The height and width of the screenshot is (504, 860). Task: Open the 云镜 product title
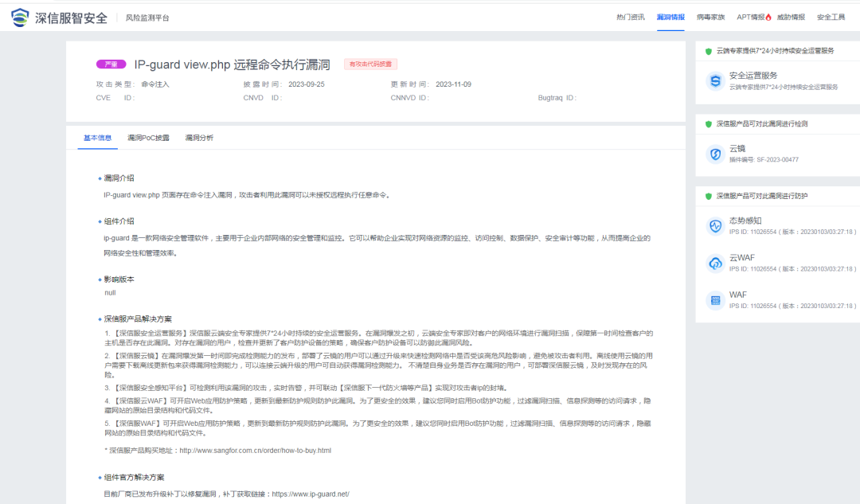click(737, 149)
